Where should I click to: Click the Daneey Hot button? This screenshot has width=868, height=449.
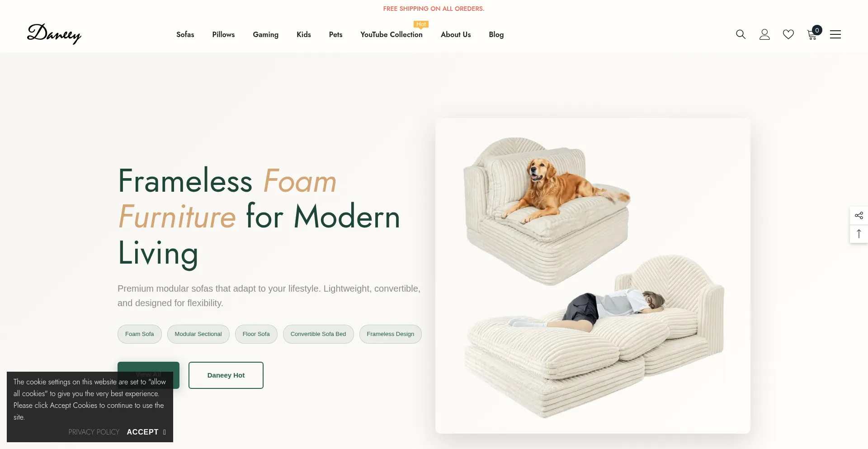pos(226,375)
